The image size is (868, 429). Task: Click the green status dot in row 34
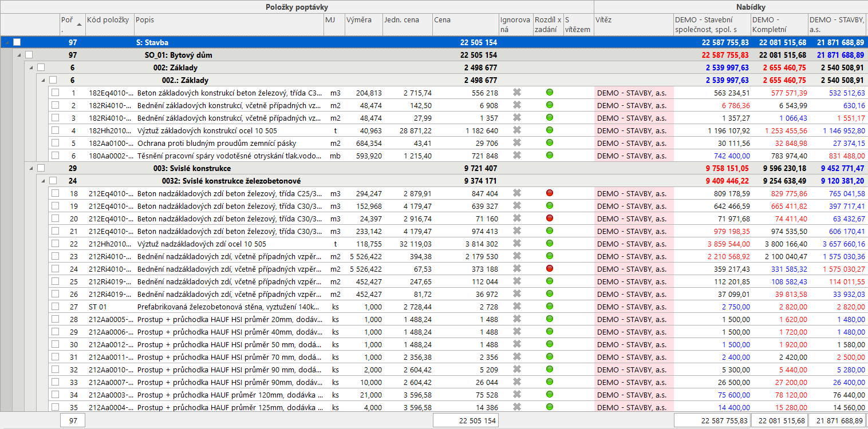click(x=550, y=395)
